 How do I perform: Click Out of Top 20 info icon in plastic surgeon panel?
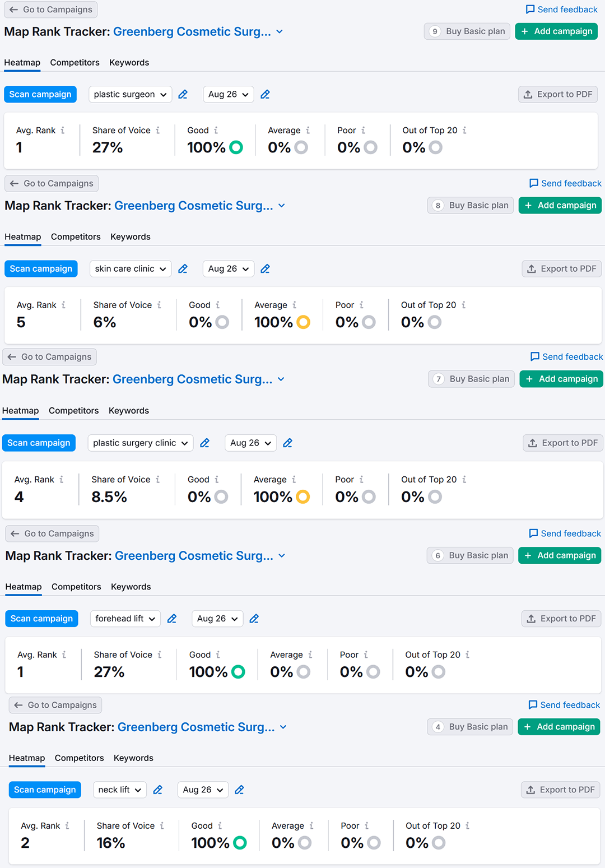coord(464,131)
